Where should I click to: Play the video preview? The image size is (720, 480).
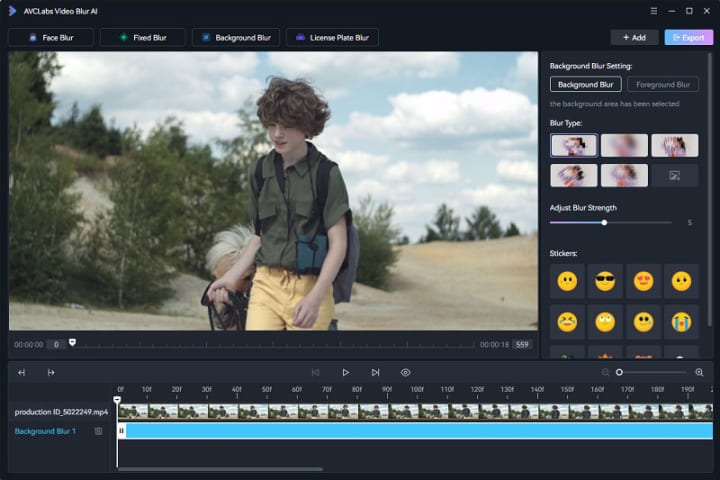coord(346,372)
